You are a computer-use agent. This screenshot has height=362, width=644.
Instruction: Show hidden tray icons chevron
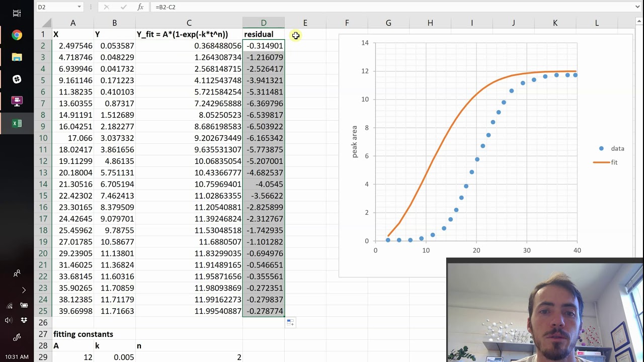tap(24, 290)
